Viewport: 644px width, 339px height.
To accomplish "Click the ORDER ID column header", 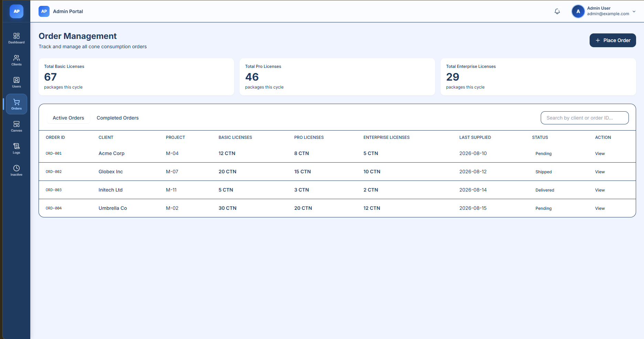I will coord(55,137).
